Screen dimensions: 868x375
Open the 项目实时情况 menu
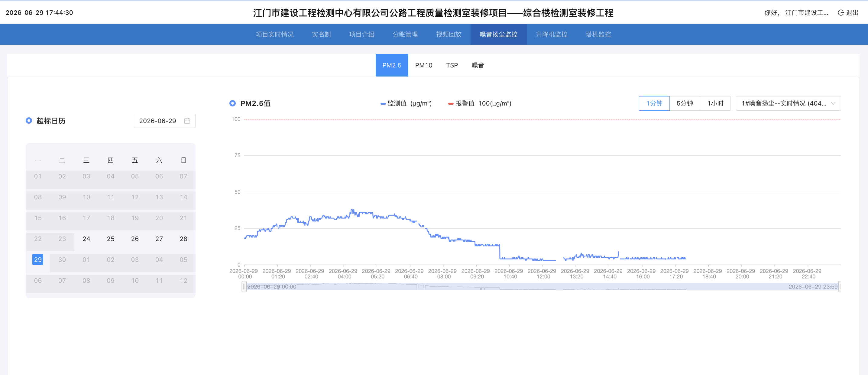click(274, 34)
